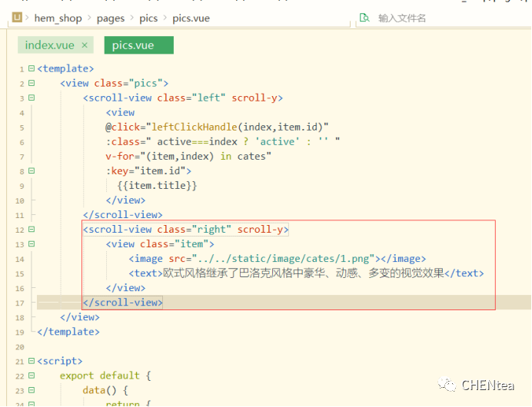Fold the right scroll-view on line 12
This screenshot has width=532, height=407.
pyautogui.click(x=32, y=230)
